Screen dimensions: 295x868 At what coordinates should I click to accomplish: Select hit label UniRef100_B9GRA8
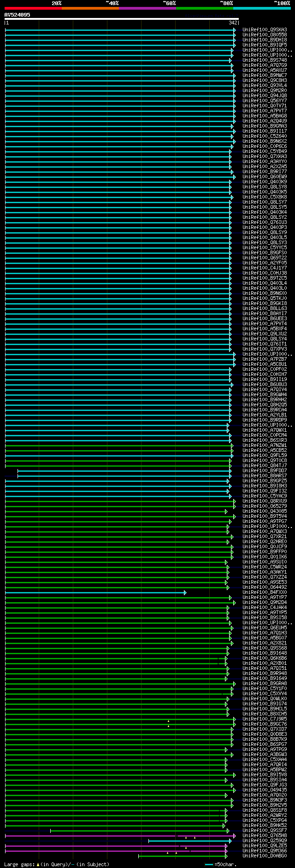coord(265,684)
